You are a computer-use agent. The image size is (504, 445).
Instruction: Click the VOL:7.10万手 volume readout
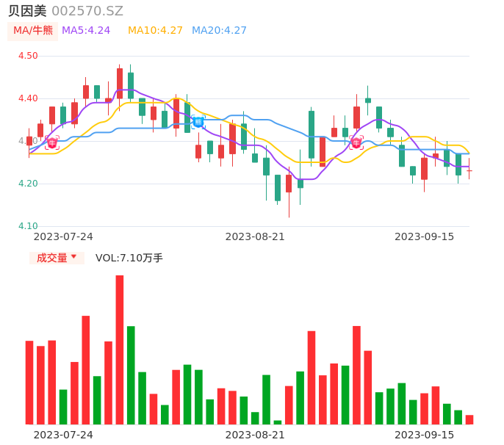click(x=129, y=258)
